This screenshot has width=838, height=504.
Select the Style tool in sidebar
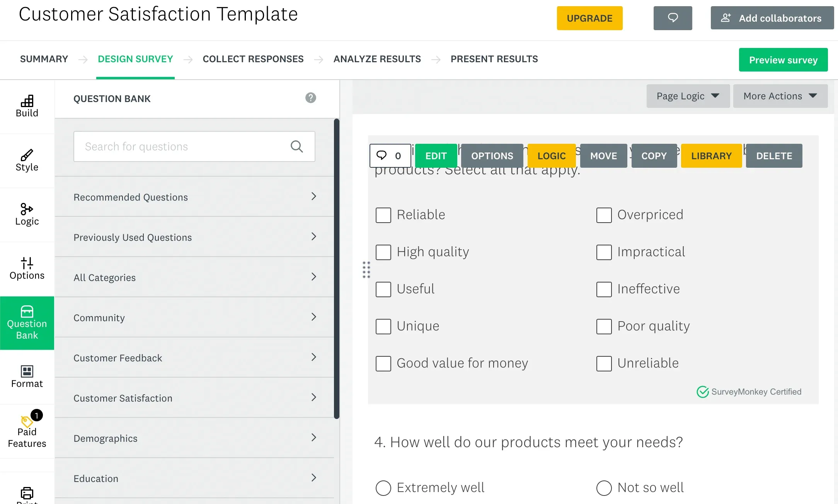tap(27, 160)
